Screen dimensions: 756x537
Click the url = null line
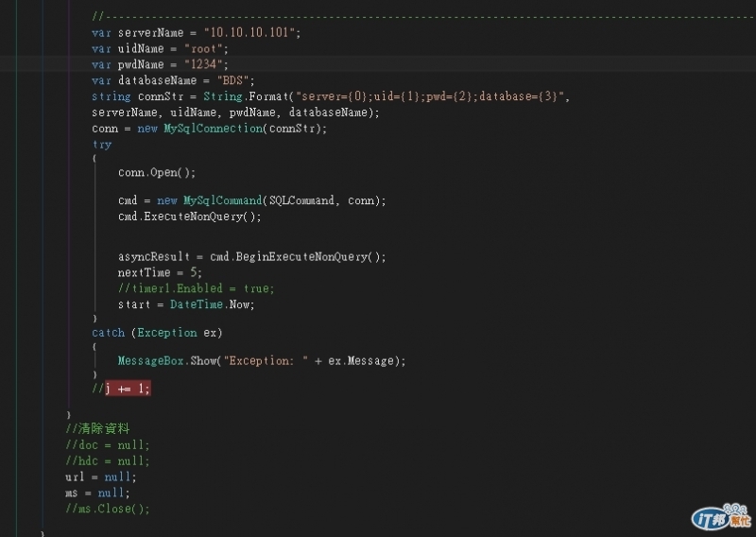[101, 476]
